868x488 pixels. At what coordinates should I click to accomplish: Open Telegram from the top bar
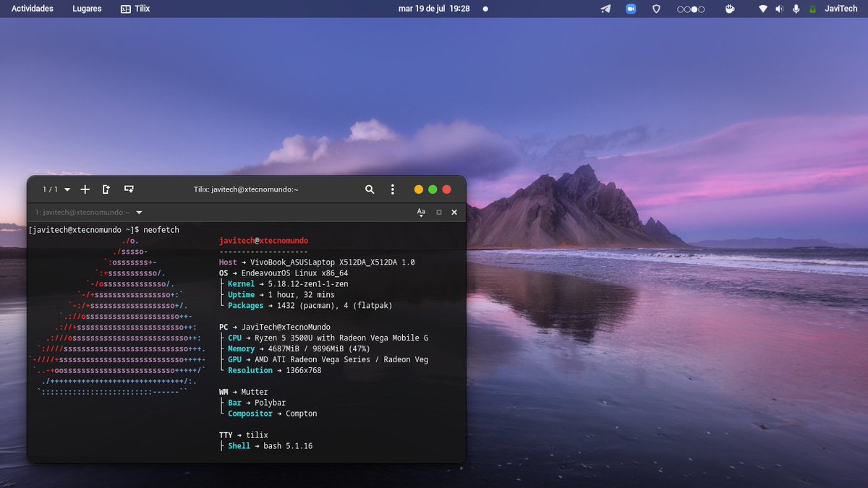tap(605, 9)
